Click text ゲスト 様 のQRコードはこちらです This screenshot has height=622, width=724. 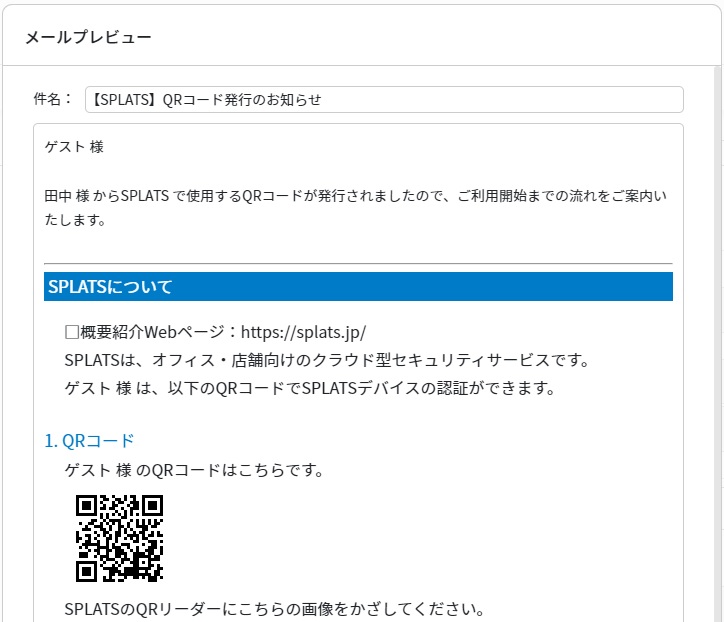click(x=194, y=471)
